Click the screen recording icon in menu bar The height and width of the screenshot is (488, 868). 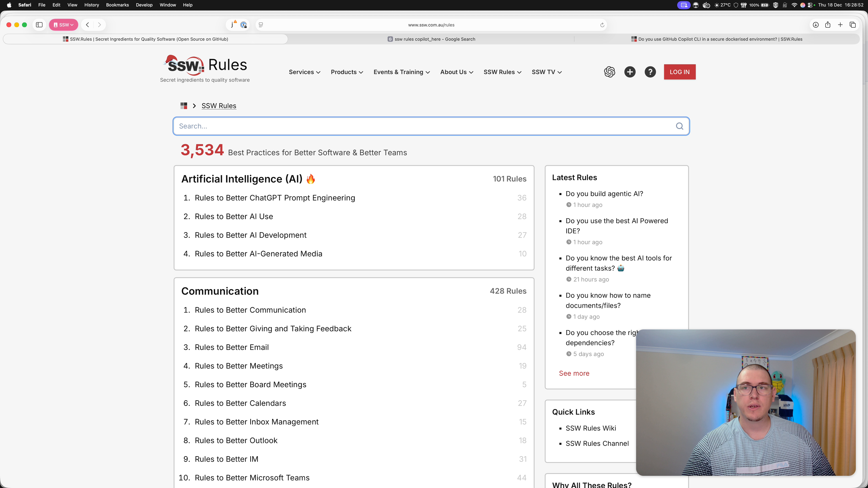coord(684,5)
